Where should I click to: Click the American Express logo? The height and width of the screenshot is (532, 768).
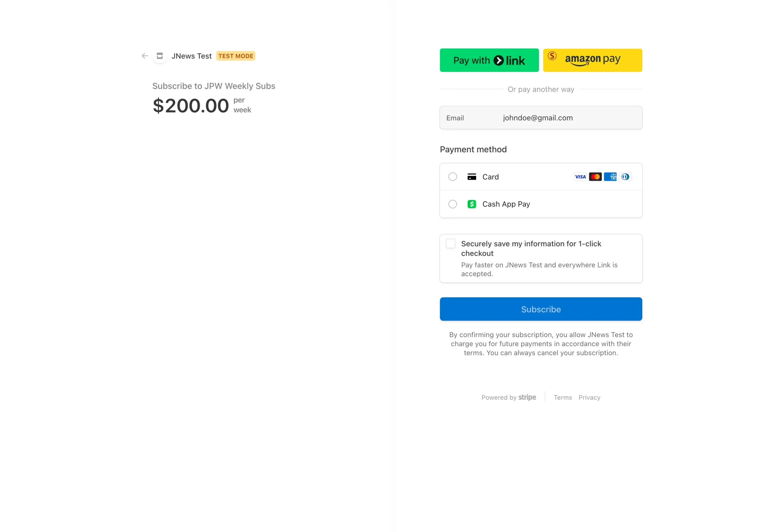[x=610, y=177]
